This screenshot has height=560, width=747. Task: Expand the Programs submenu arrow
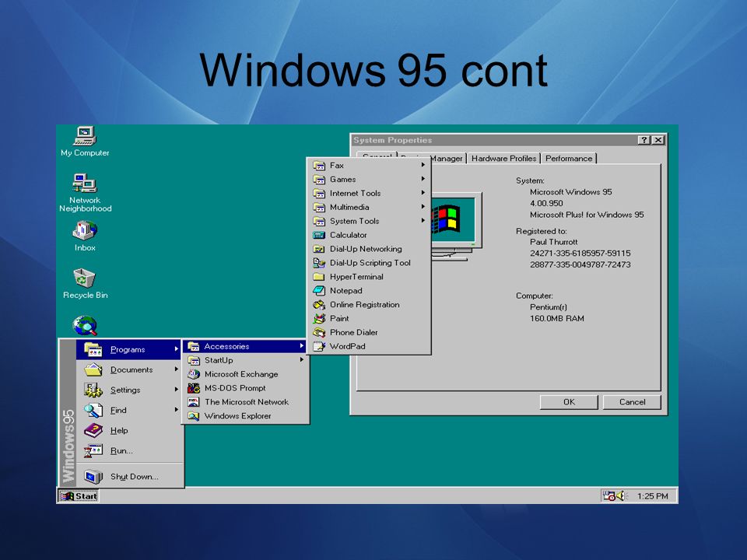coord(177,349)
